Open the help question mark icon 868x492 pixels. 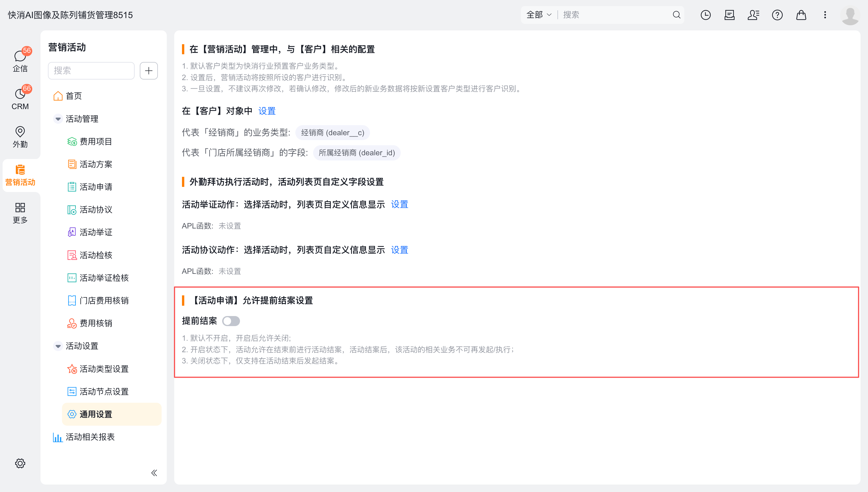pos(778,15)
